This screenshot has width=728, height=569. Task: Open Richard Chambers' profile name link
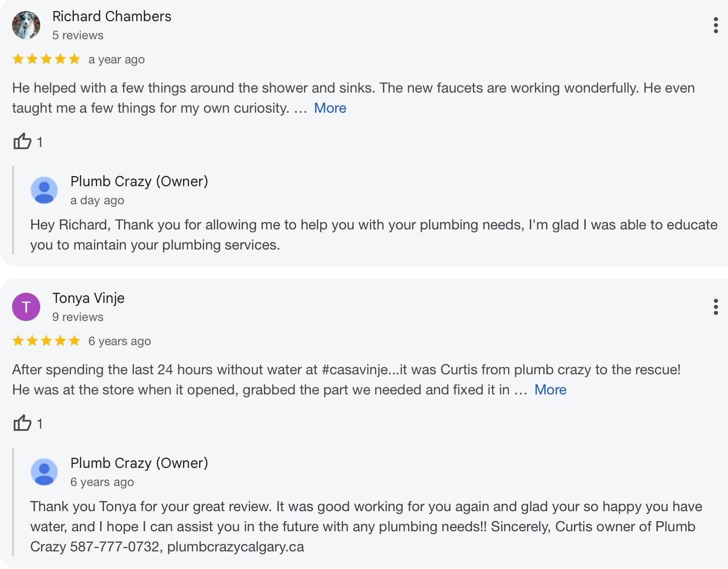tap(112, 17)
